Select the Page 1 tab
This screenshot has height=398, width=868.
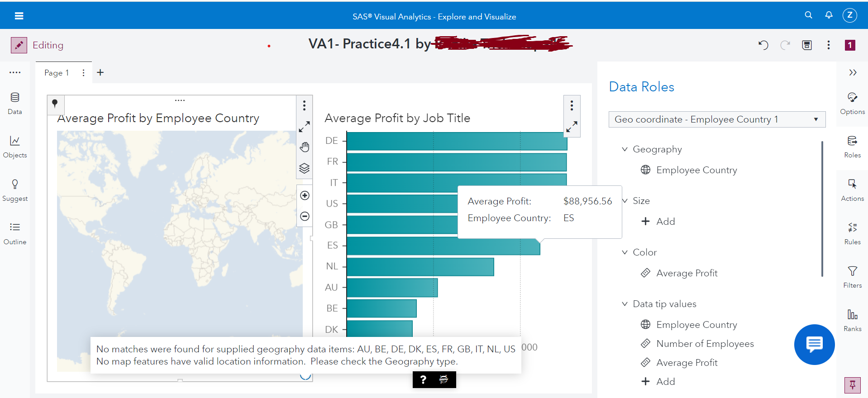tap(57, 73)
